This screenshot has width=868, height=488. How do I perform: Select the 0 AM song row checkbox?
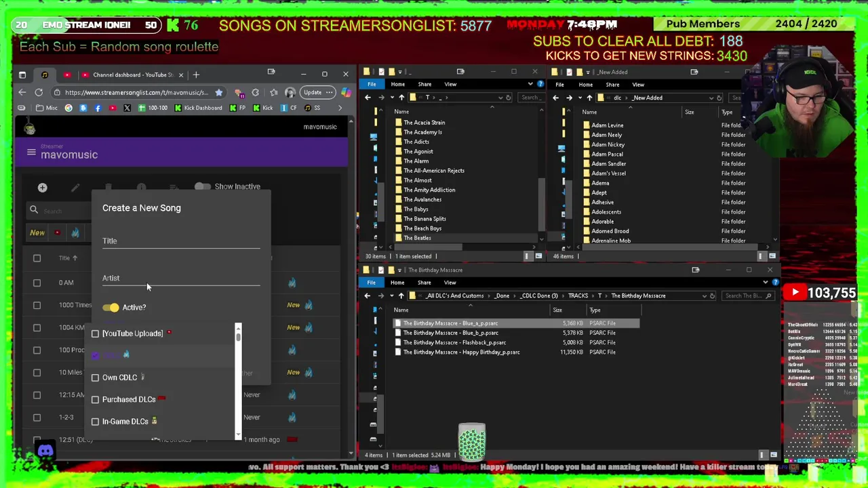[x=37, y=283]
